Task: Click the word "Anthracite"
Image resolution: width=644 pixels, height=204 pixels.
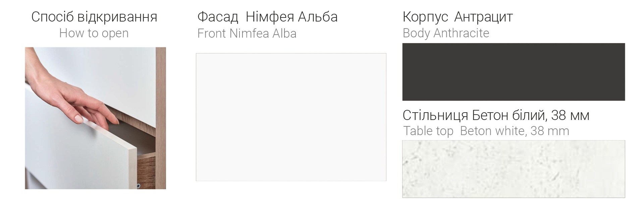Action: point(461,33)
